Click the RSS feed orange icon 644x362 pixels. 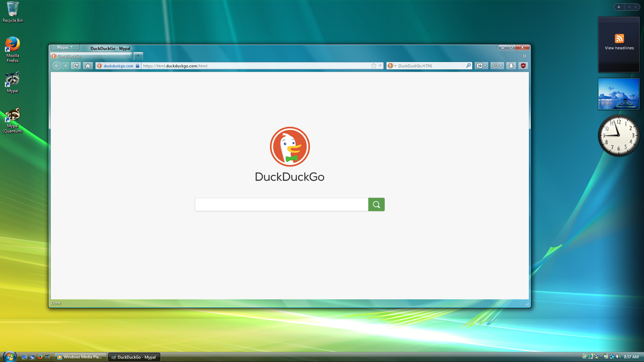pyautogui.click(x=619, y=39)
